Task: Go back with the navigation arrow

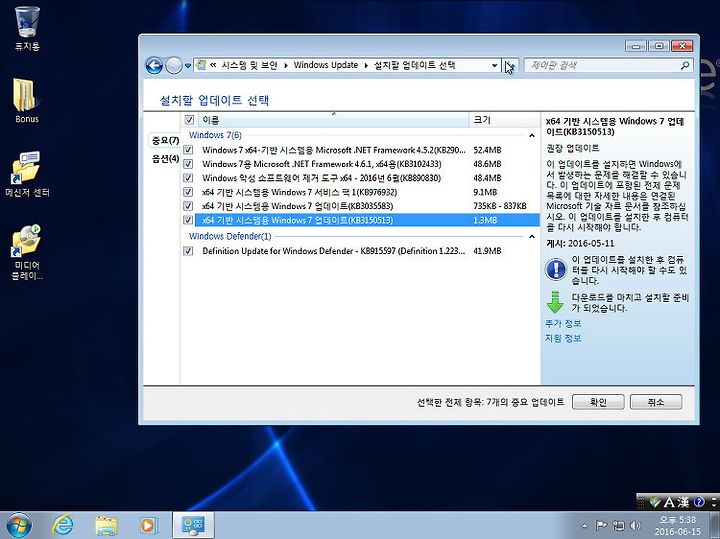Action: [154, 66]
